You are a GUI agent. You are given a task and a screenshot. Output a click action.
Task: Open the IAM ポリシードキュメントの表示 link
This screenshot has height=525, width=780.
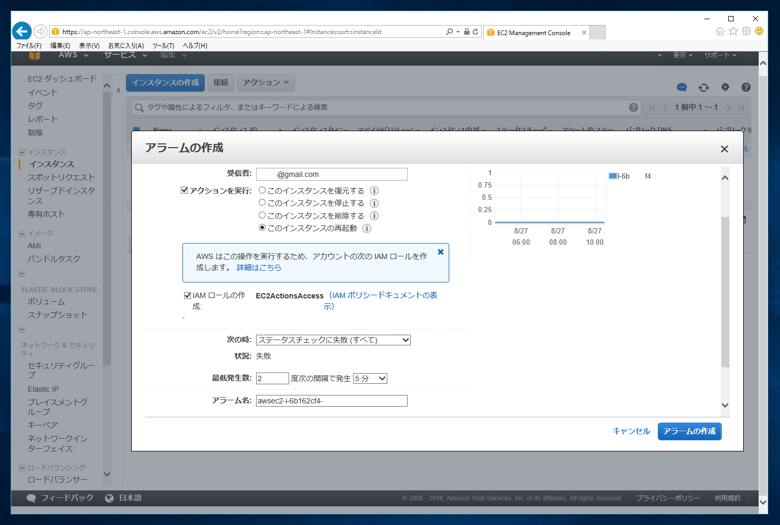click(x=382, y=301)
